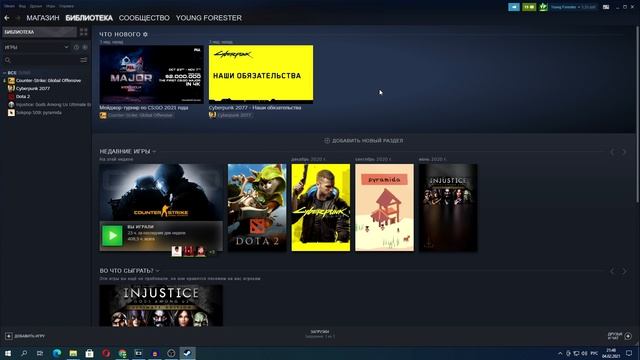Click the БИБЛИОТЕКА home button in sidebar
Viewport: 640px width, 360px height.
(39, 32)
